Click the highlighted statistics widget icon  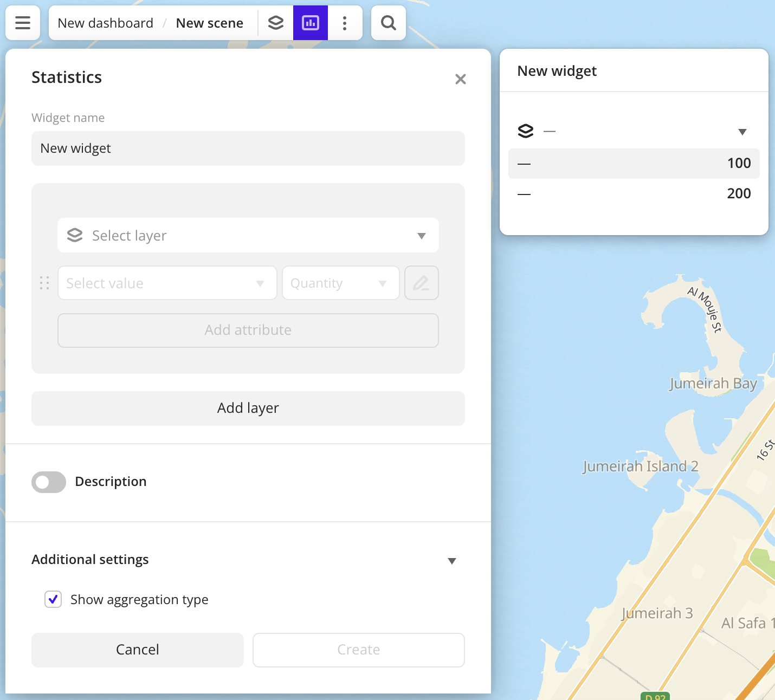(x=310, y=23)
